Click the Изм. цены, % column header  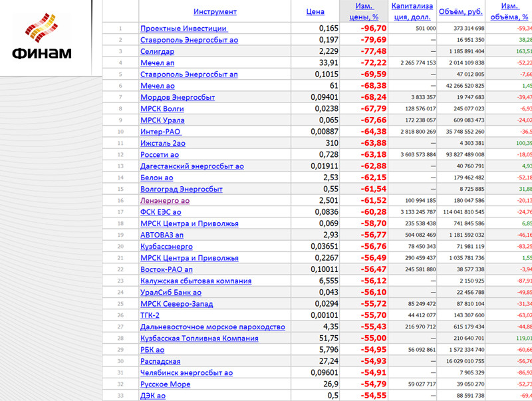[x=364, y=11]
